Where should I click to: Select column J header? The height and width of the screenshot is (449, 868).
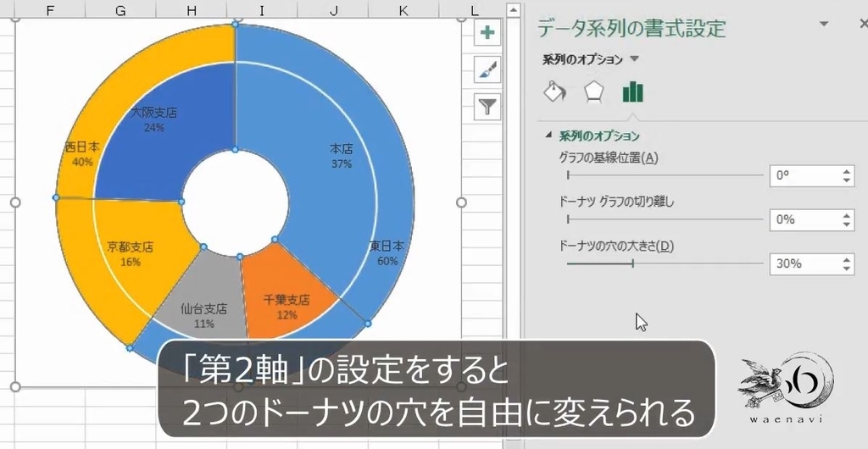pyautogui.click(x=332, y=9)
